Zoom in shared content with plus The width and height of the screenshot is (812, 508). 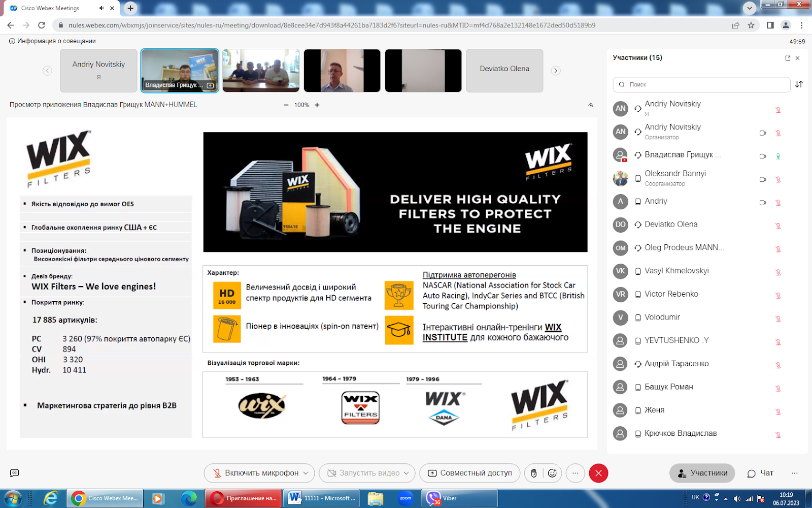[317, 105]
